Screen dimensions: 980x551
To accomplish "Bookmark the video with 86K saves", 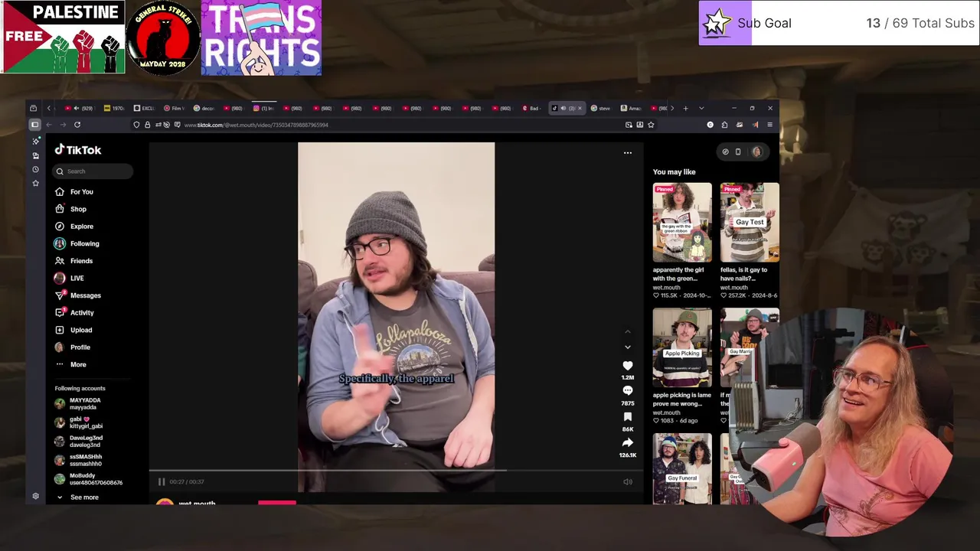I will (x=628, y=417).
